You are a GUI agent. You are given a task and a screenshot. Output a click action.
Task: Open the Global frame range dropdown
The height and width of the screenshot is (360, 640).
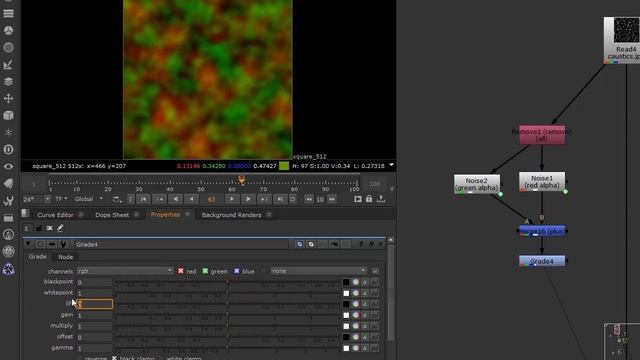point(89,199)
